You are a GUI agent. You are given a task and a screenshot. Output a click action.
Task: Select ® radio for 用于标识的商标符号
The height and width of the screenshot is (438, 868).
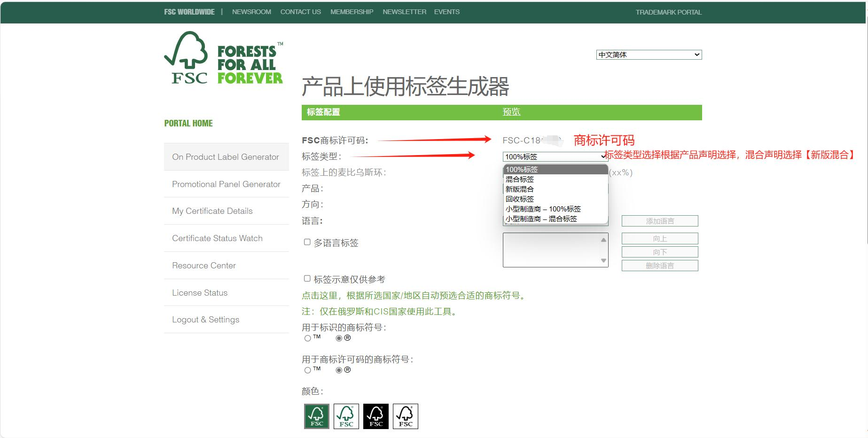[339, 338]
